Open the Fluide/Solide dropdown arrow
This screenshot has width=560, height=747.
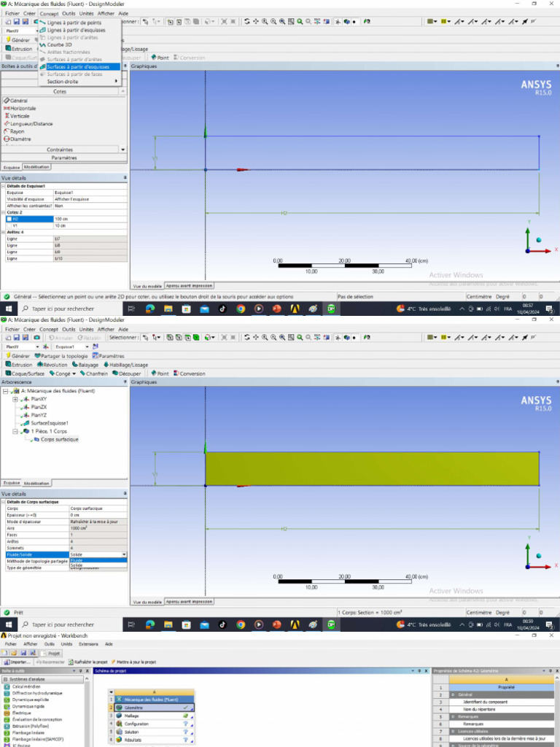124,554
